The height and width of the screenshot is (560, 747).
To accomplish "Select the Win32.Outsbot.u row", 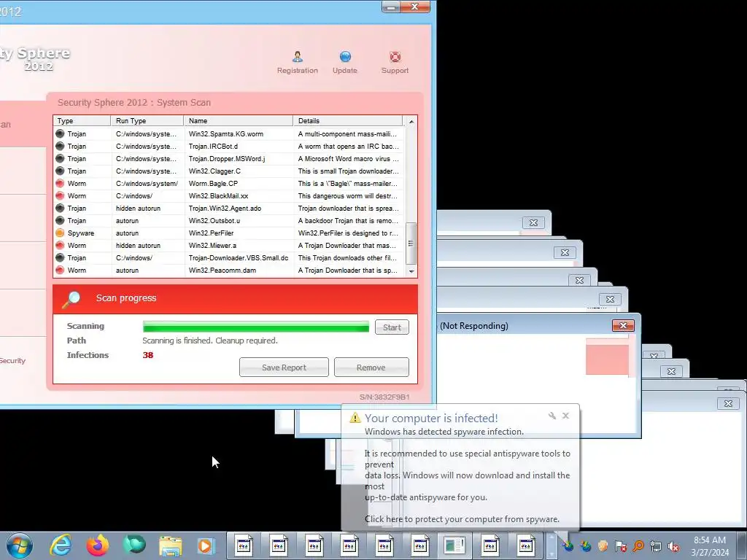I will [228, 220].
